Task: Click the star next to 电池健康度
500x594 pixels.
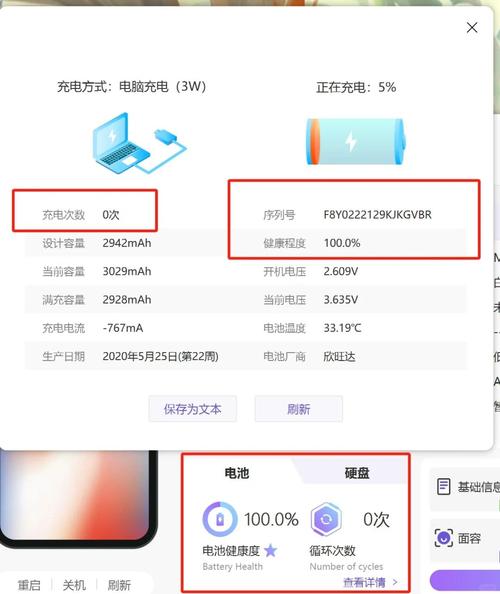Action: click(270, 550)
